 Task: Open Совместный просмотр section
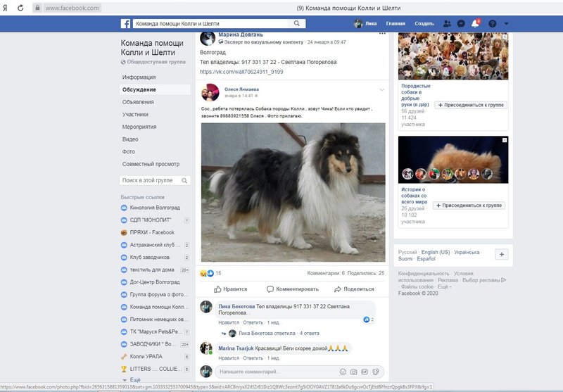[x=151, y=164]
